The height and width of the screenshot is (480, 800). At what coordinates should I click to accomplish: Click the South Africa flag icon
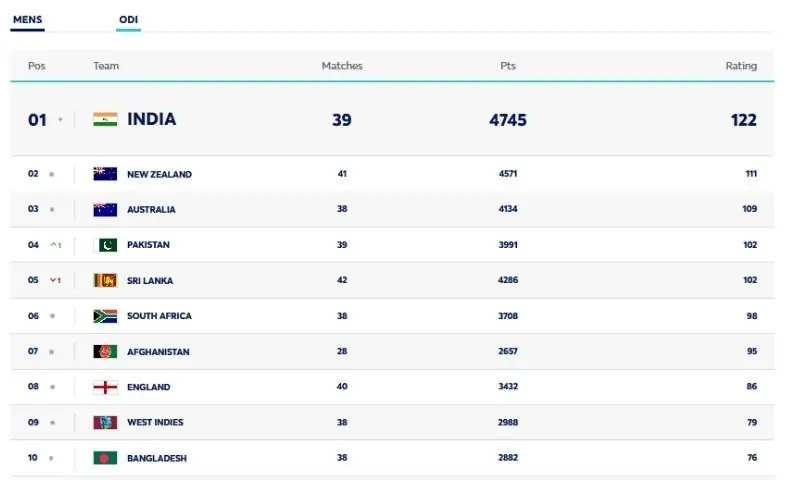105,316
